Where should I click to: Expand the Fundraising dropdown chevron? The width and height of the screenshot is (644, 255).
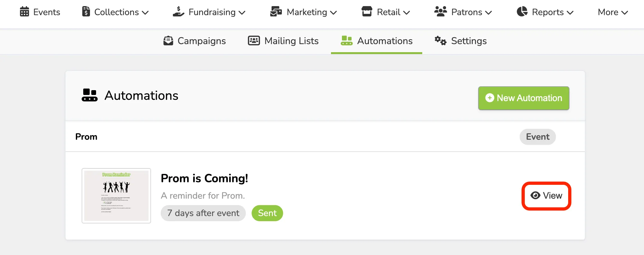(x=242, y=13)
